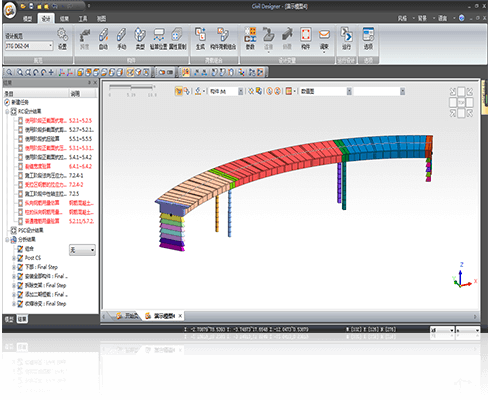Toggle the 拆除支架 : Final Step checkbox
Image resolution: width=490 pixels, height=400 pixels.
20,285
